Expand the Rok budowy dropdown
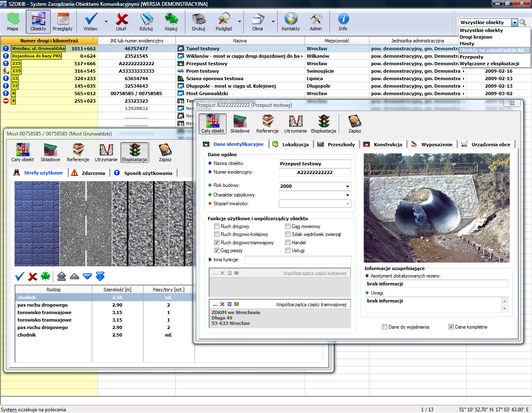This screenshot has height=413, width=532. point(347,186)
